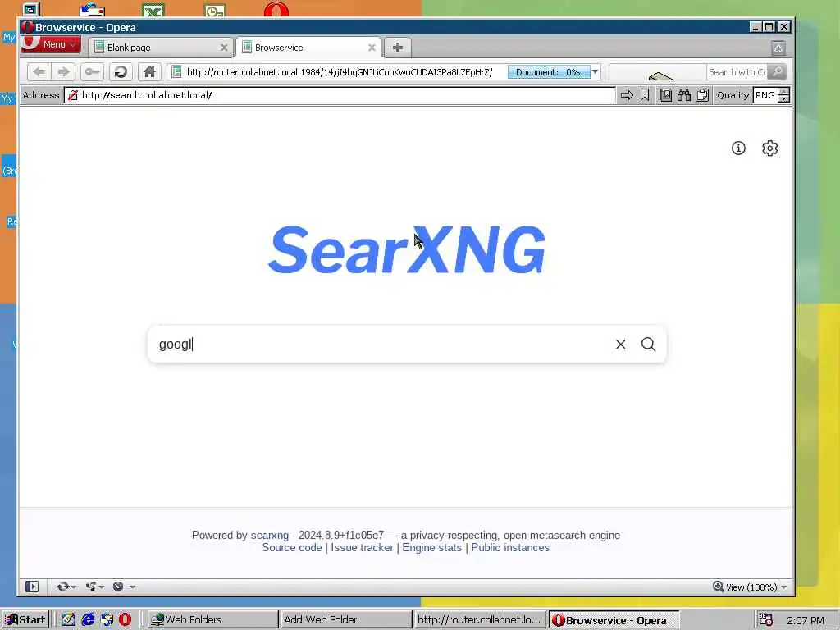Click the task scheduler system tray icon
The height and width of the screenshot is (630, 840).
pyautogui.click(x=765, y=620)
